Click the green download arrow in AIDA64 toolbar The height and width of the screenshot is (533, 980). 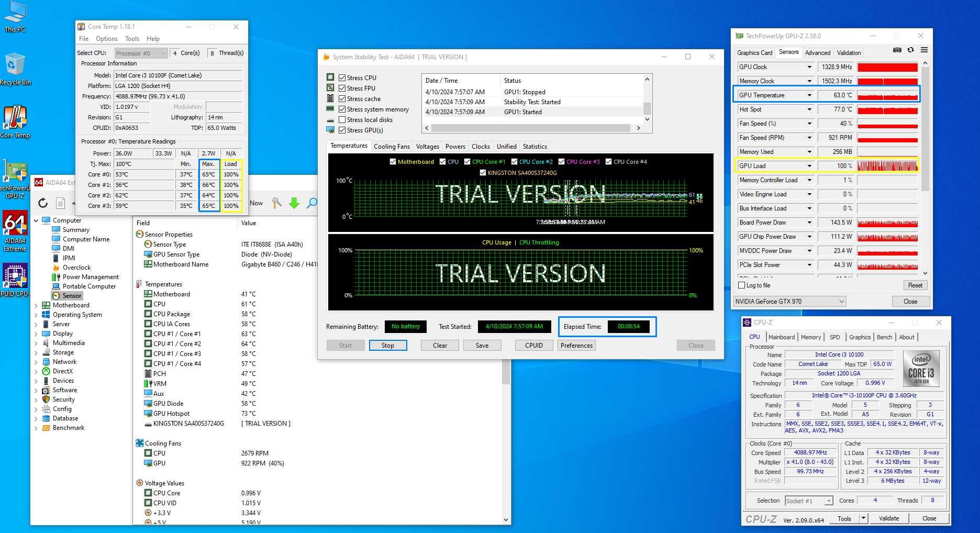[294, 203]
